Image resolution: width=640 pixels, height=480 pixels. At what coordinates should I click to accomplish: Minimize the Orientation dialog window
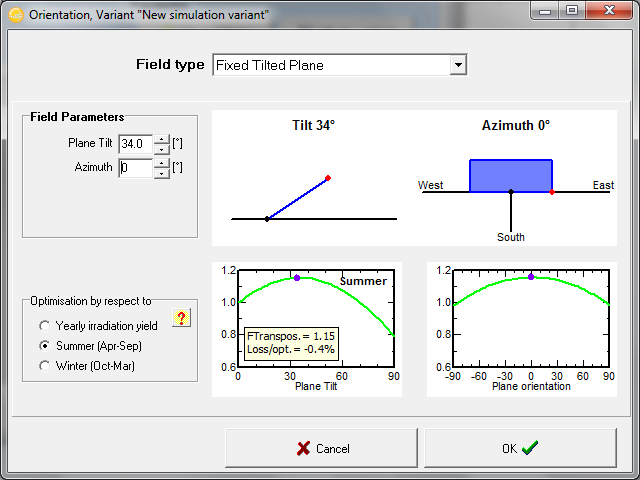pos(545,11)
